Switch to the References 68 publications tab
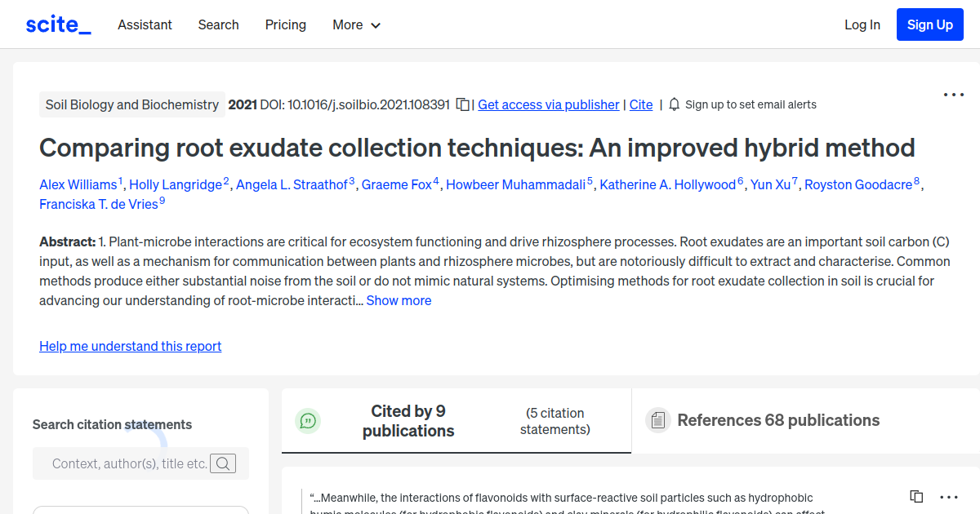The width and height of the screenshot is (980, 514). coord(777,421)
